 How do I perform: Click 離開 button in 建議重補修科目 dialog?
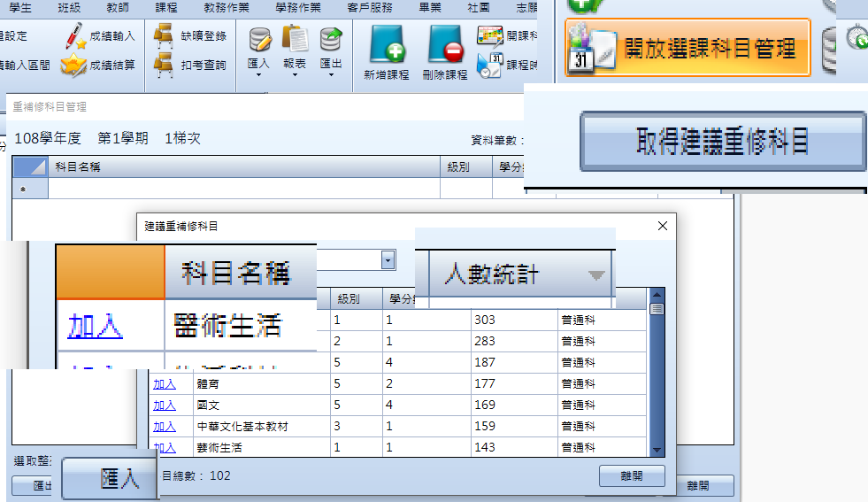[632, 475]
